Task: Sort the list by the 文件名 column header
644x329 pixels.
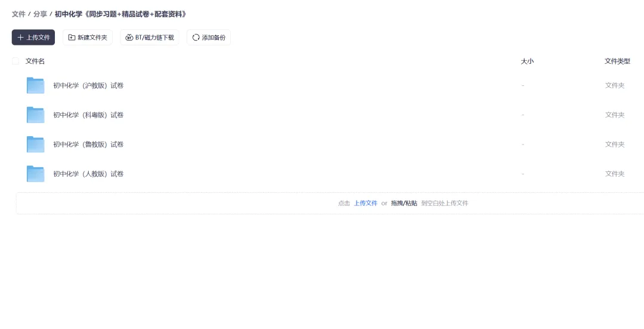Action: pyautogui.click(x=35, y=62)
